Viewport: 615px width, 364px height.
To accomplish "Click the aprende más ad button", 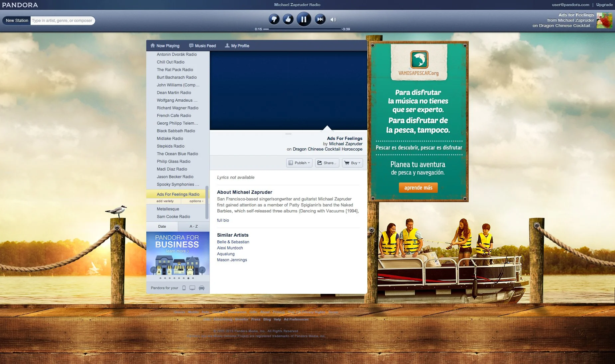I will [x=418, y=188].
